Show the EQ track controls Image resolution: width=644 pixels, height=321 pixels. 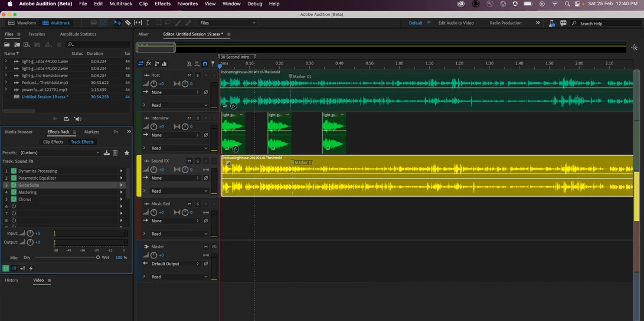tap(164, 63)
